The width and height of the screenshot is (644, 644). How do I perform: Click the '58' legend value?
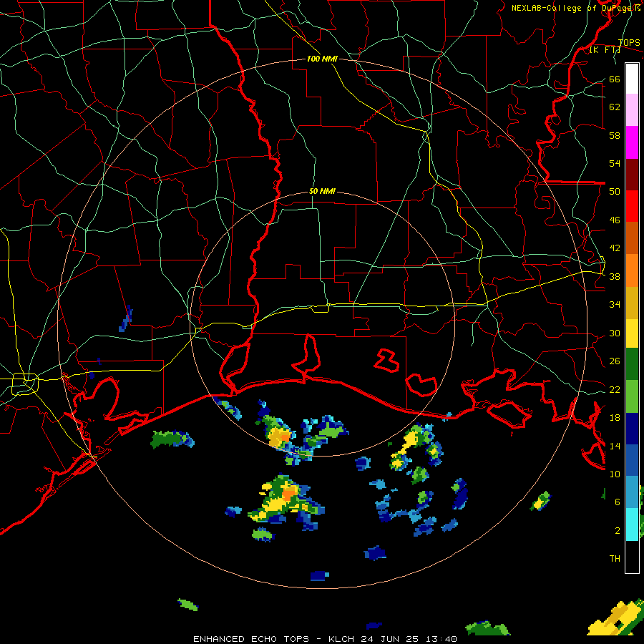tap(615, 135)
